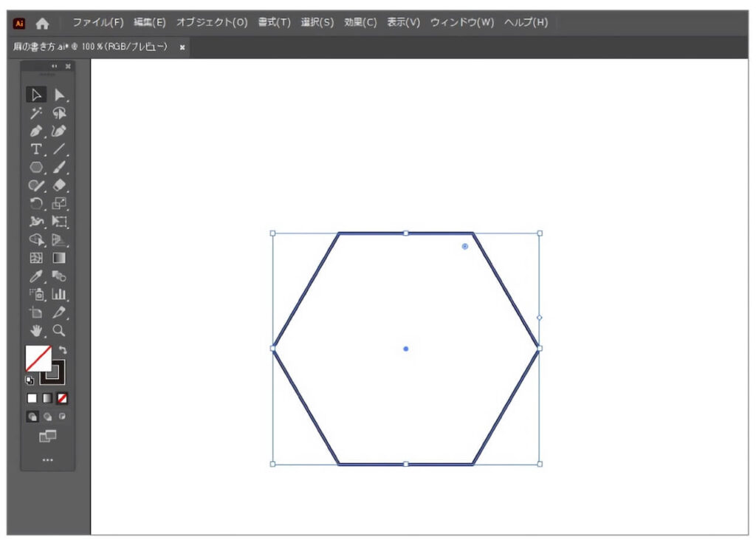Select the Magic Wand tool
Screen dimensions: 756x543
36,113
